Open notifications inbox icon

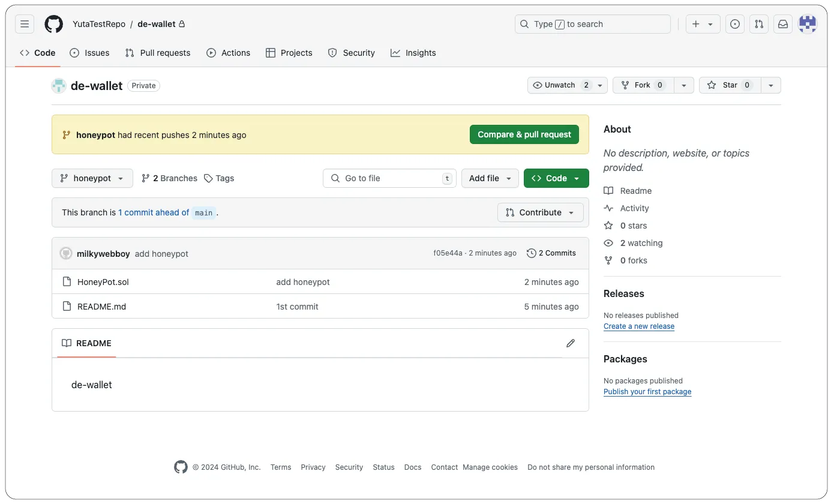click(783, 24)
